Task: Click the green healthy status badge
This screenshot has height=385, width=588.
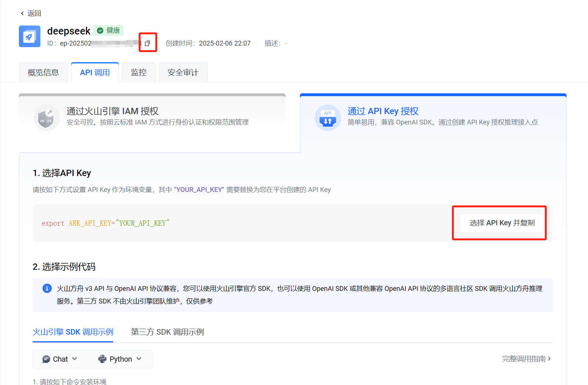Action: point(108,30)
